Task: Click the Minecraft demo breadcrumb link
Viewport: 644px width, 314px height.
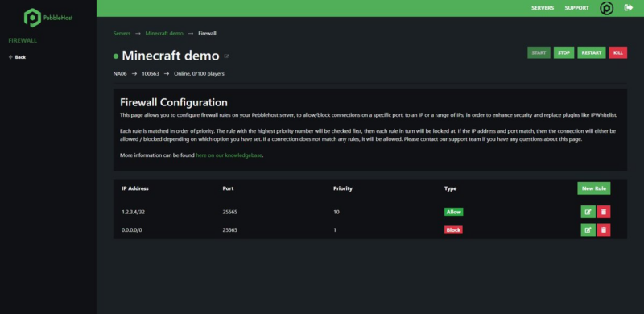Action: click(x=164, y=33)
